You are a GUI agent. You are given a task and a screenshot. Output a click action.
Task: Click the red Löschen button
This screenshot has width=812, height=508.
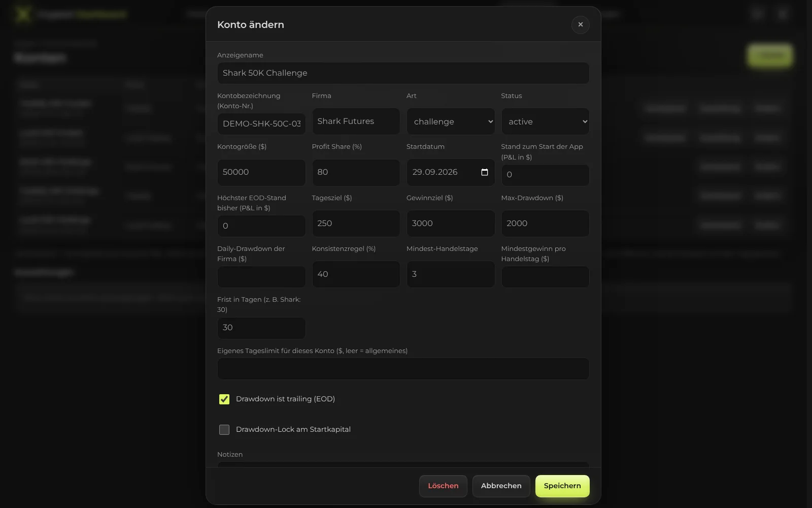pos(443,486)
